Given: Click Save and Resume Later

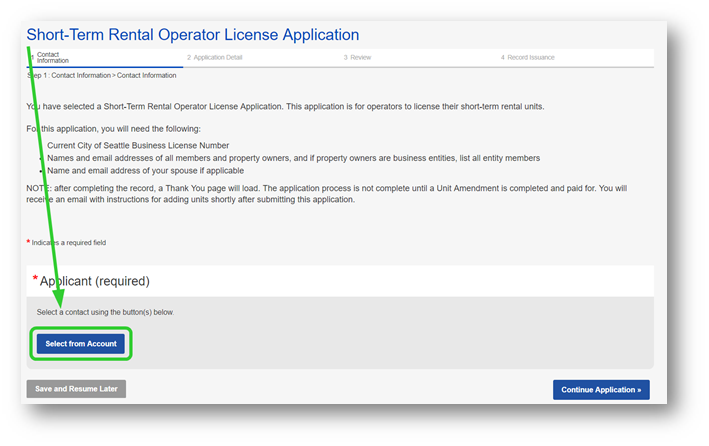Looking at the screenshot, I should tap(76, 389).
